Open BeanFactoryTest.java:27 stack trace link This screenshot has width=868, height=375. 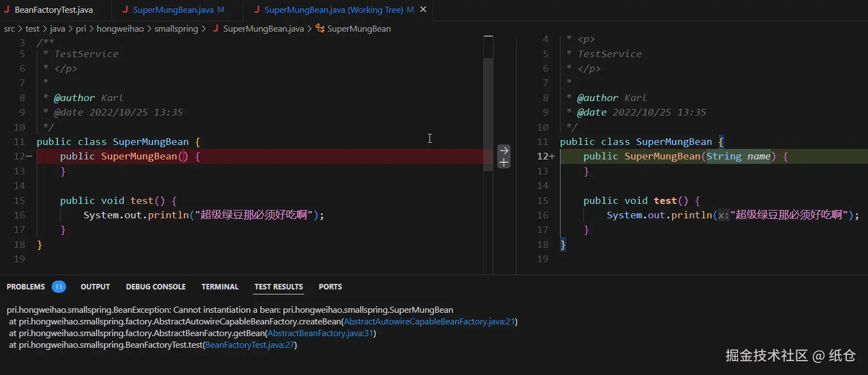click(250, 345)
